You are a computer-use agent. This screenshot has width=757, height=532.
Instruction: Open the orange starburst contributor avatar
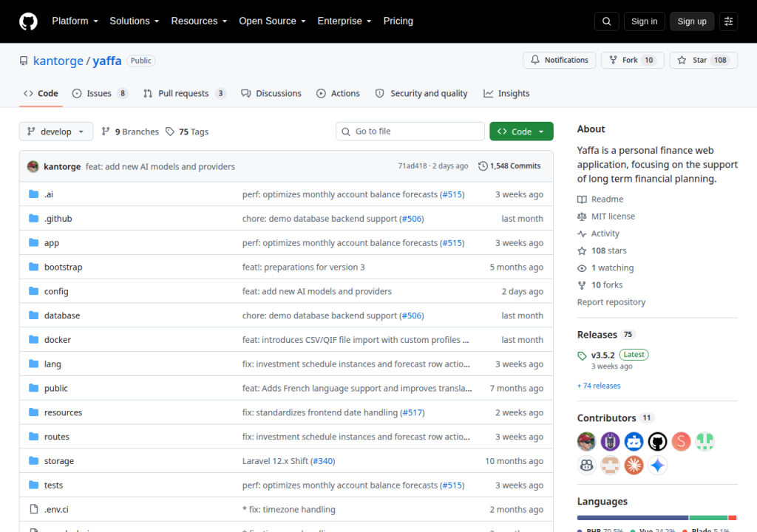634,465
